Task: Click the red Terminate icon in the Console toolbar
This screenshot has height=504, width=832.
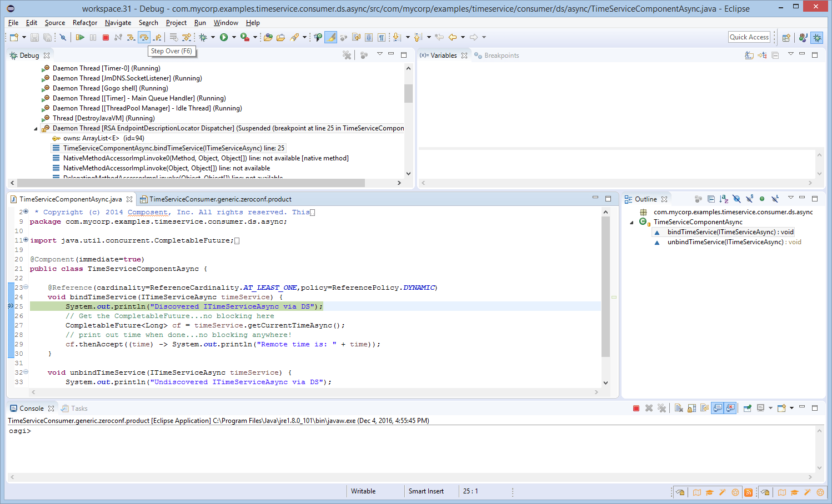Action: tap(636, 408)
